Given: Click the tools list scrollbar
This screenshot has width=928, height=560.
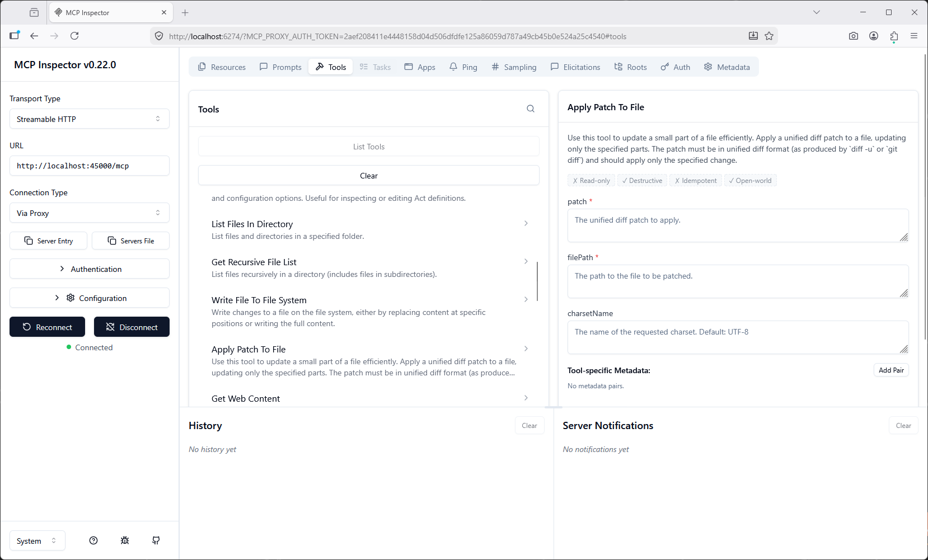Looking at the screenshot, I should [537, 281].
